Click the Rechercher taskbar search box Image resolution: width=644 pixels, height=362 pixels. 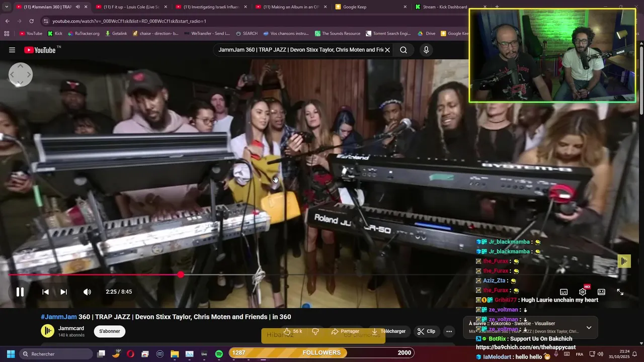point(56,354)
